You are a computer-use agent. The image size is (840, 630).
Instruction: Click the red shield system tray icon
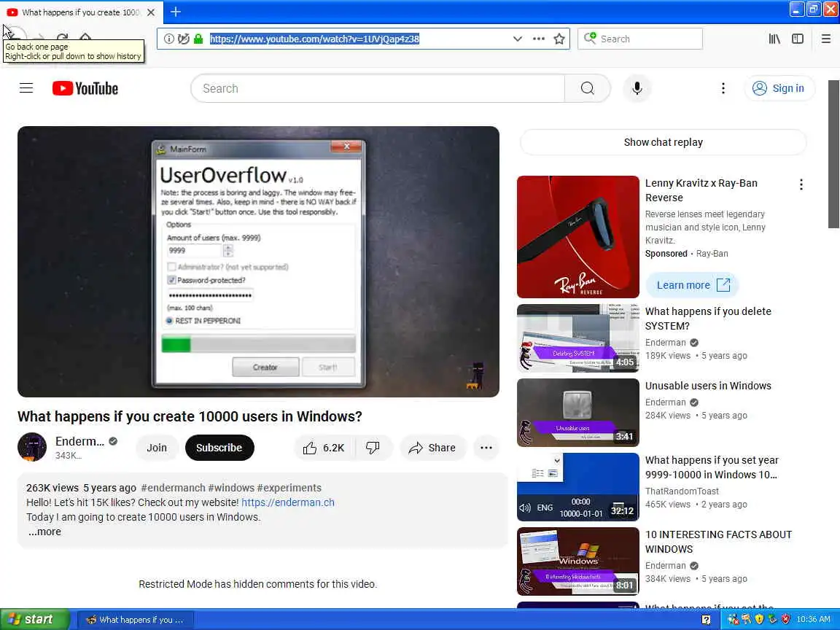click(x=786, y=619)
